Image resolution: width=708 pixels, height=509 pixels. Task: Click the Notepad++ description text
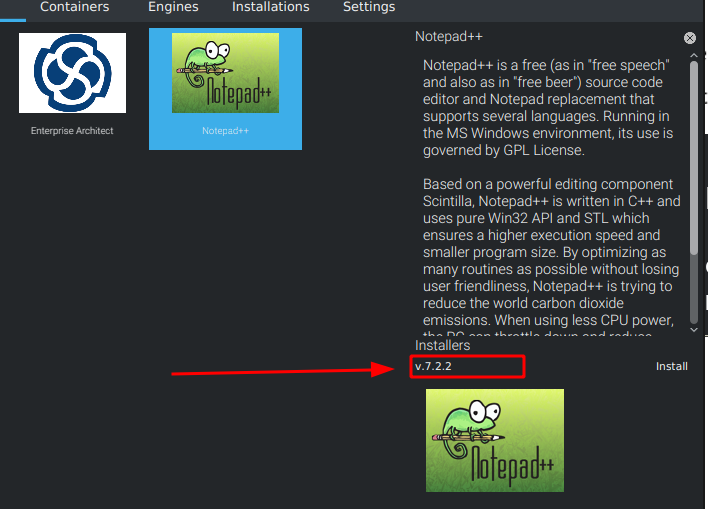point(551,197)
